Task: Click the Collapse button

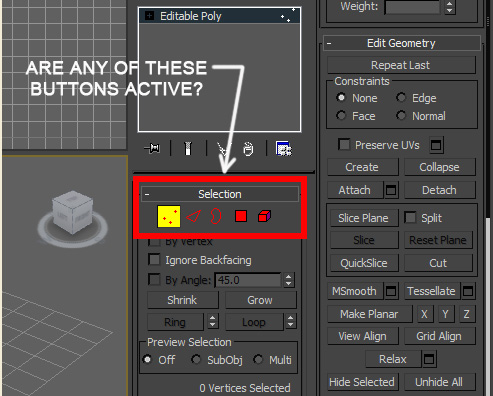Action: point(440,167)
